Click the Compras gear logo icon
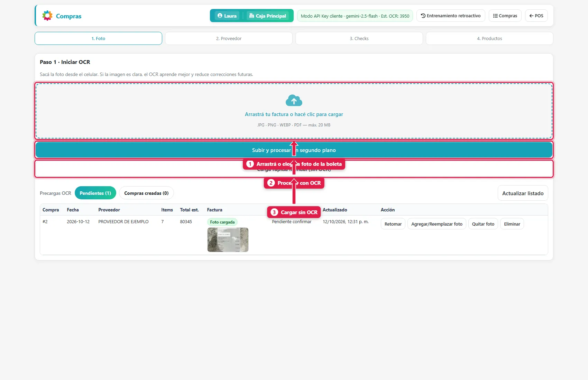The width and height of the screenshot is (588, 380). [x=47, y=16]
